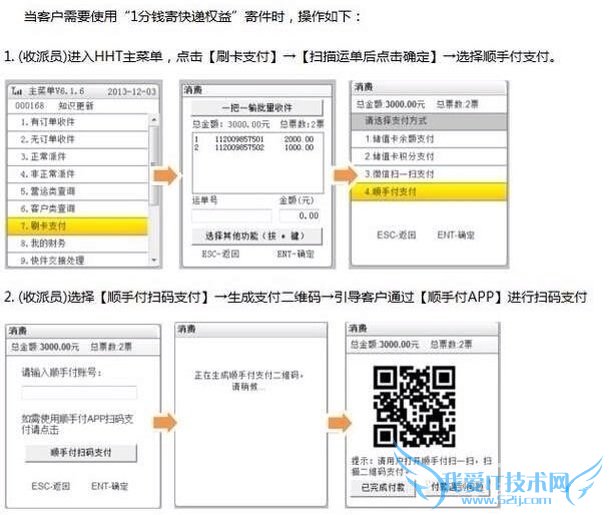Image resolution: width=609 pixels, height=515 pixels.
Task: Select menu item 6. 客户类查询
Action: [78, 209]
